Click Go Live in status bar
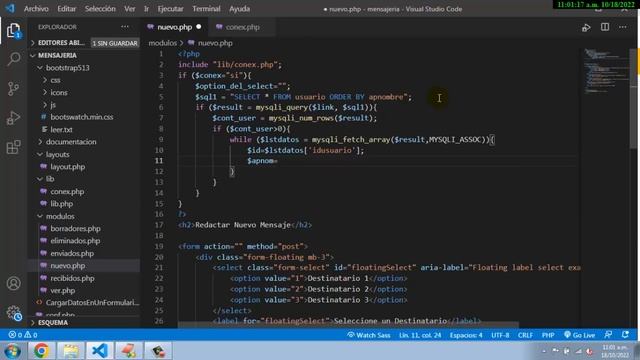 [580, 335]
